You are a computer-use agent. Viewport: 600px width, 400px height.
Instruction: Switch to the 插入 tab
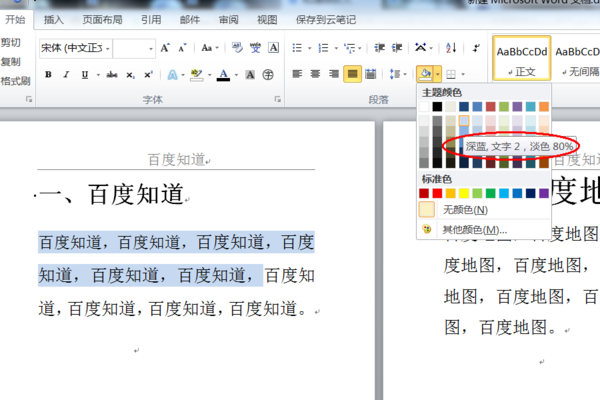click(54, 19)
